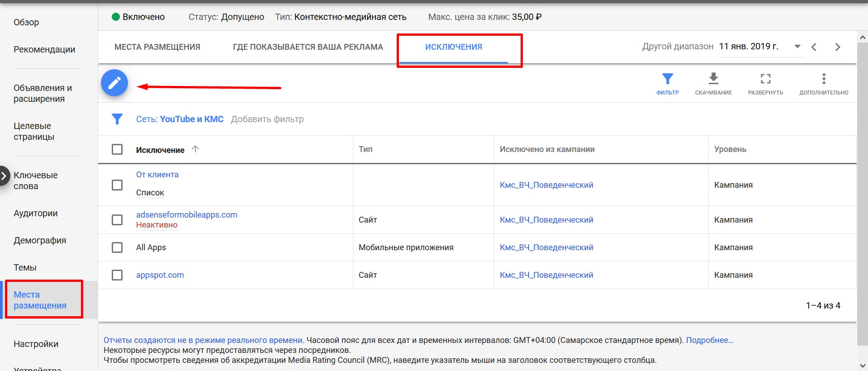The height and width of the screenshot is (371, 868).
Task: Open Демография in sidebar
Action: pos(40,240)
